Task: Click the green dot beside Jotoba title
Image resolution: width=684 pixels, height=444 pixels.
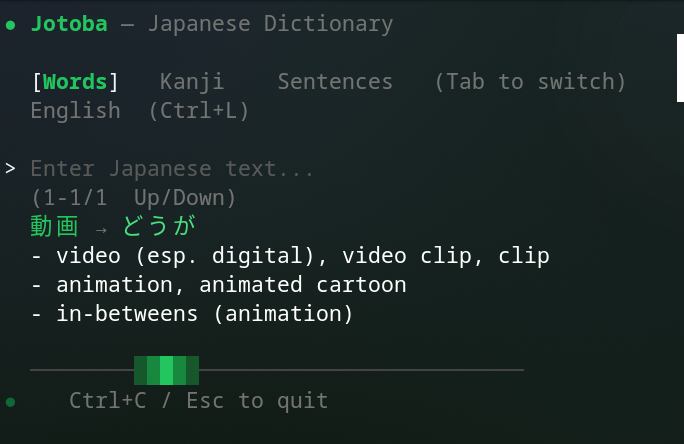Action: [x=11, y=25]
